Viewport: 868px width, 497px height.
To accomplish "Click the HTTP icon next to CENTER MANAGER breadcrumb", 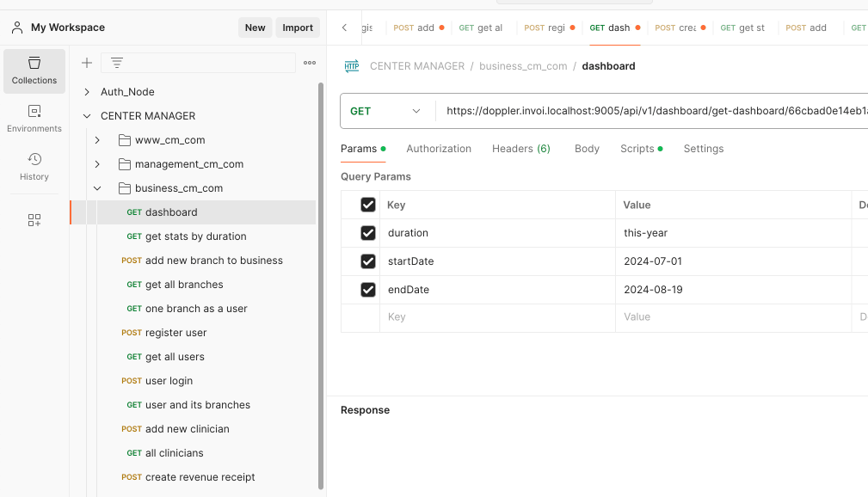I will 351,65.
